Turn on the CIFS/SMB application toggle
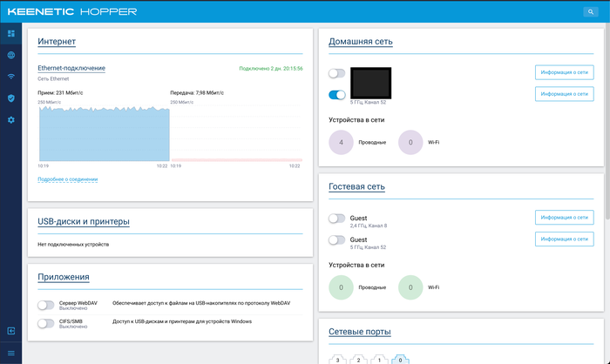Screen dimensions: 610x364 [x=46, y=324]
